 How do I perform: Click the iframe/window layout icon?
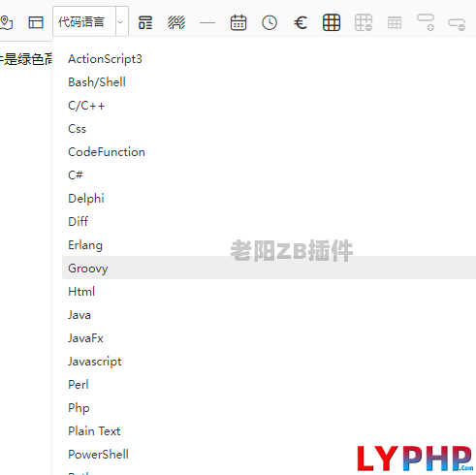pyautogui.click(x=36, y=22)
